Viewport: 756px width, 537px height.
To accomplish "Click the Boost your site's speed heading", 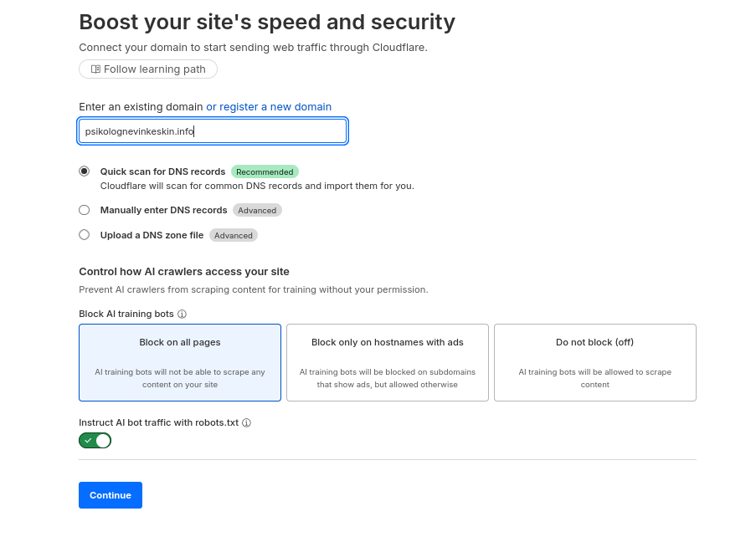I will [x=267, y=22].
